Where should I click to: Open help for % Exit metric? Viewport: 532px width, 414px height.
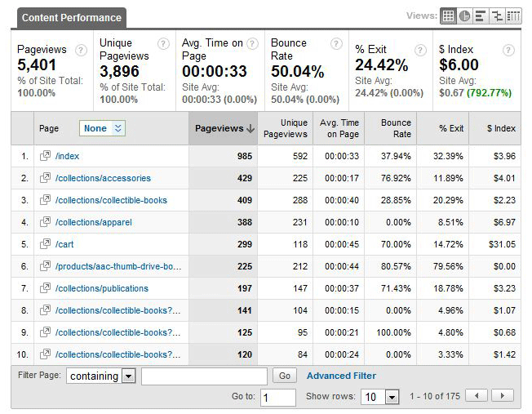pyautogui.click(x=420, y=51)
